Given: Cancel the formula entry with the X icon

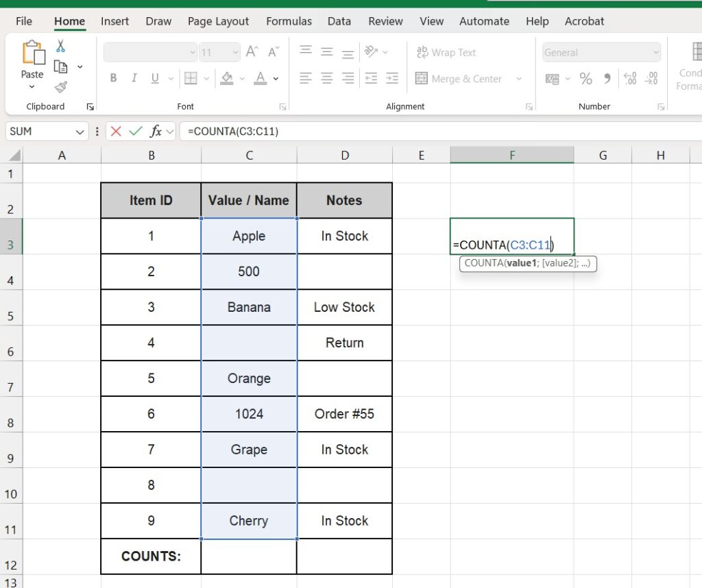Looking at the screenshot, I should pyautogui.click(x=116, y=131).
